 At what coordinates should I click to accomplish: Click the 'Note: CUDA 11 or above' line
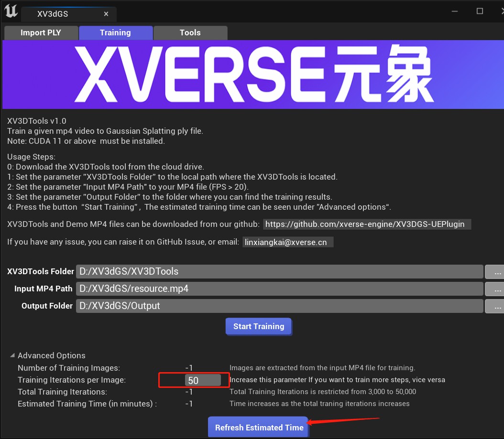(x=86, y=141)
